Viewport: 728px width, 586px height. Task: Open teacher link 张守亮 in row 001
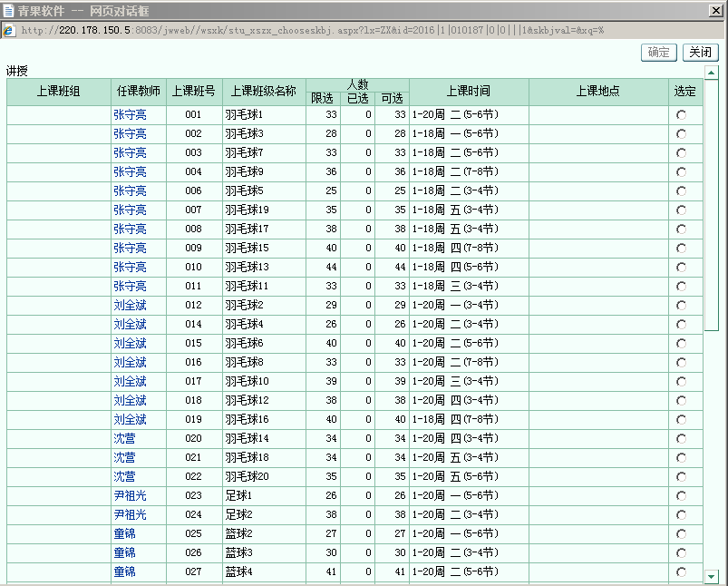130,115
